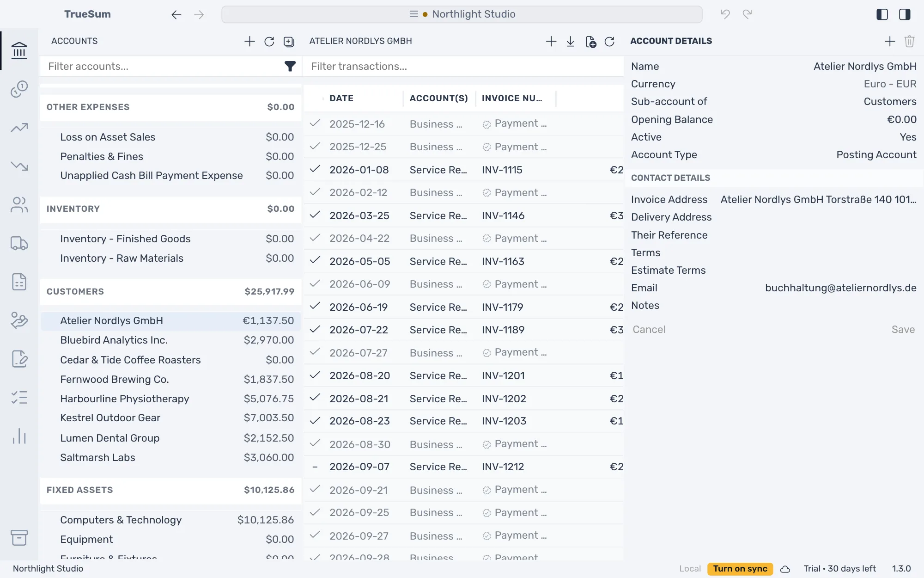The height and width of the screenshot is (578, 924).
Task: Click the import transactions download icon
Action: click(x=571, y=42)
